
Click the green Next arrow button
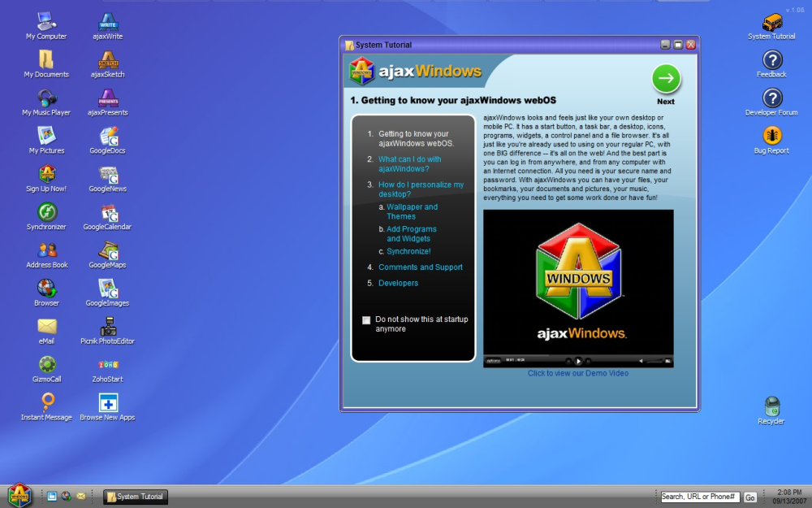click(666, 78)
